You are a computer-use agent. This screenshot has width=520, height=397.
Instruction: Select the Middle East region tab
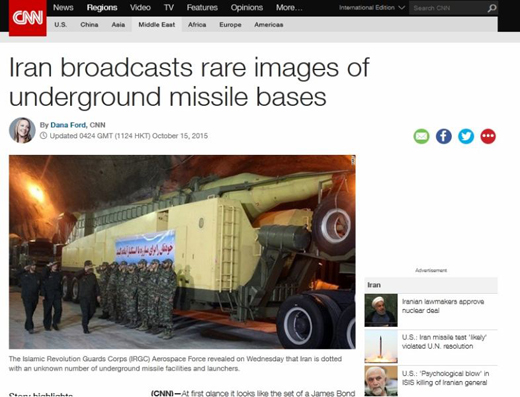157,25
